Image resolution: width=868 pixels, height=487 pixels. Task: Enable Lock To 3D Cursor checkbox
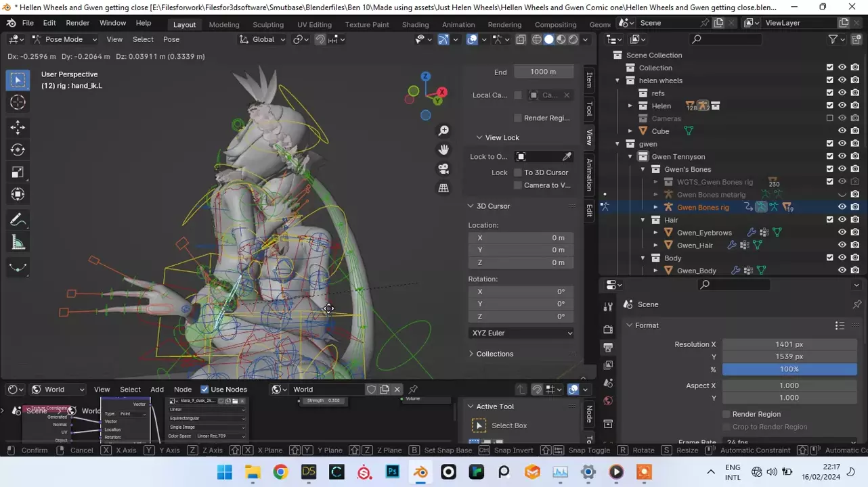[x=518, y=172]
